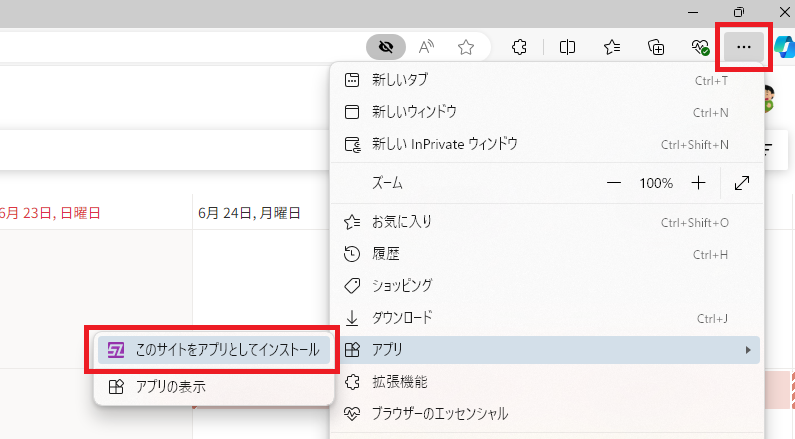
Task: Click the apps grid icon beside アプリ
Action: coord(352,350)
